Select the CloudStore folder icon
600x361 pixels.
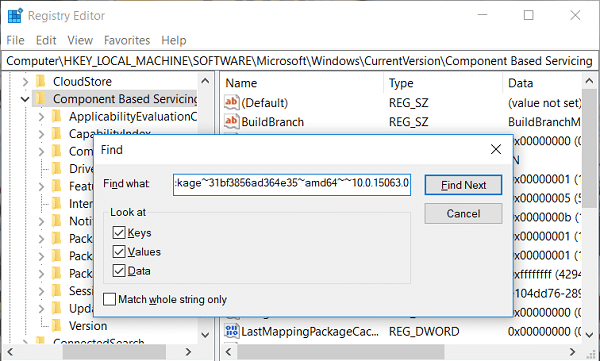[41, 82]
